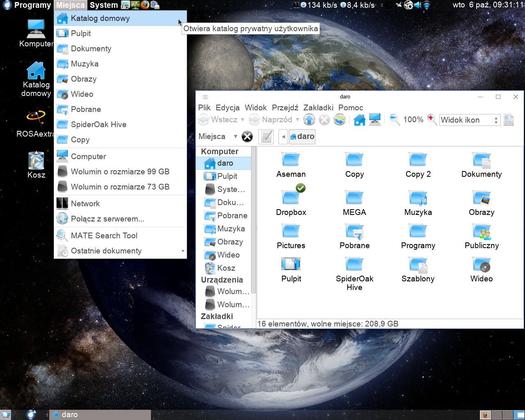Screen dimensions: 525x420
Task: Toggle the text location entry button
Action: coord(266,137)
